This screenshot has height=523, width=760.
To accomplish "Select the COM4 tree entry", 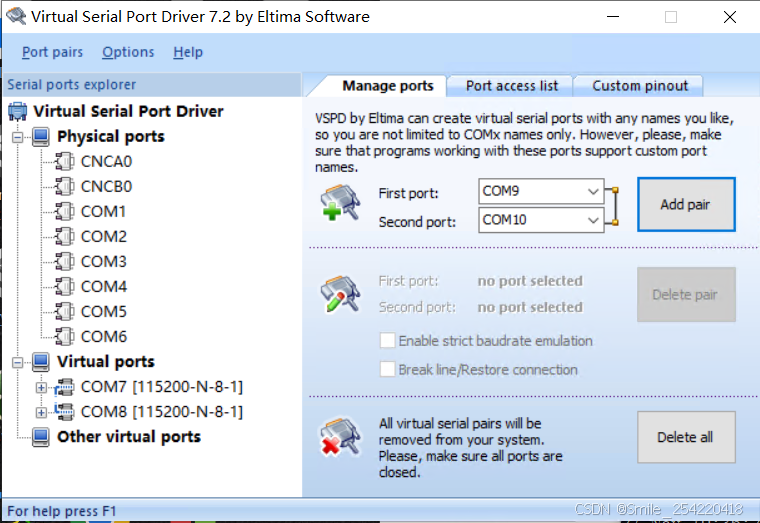I will click(103, 286).
